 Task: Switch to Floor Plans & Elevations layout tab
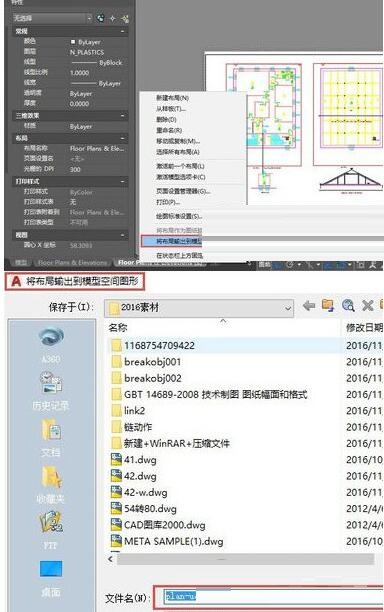(73, 263)
